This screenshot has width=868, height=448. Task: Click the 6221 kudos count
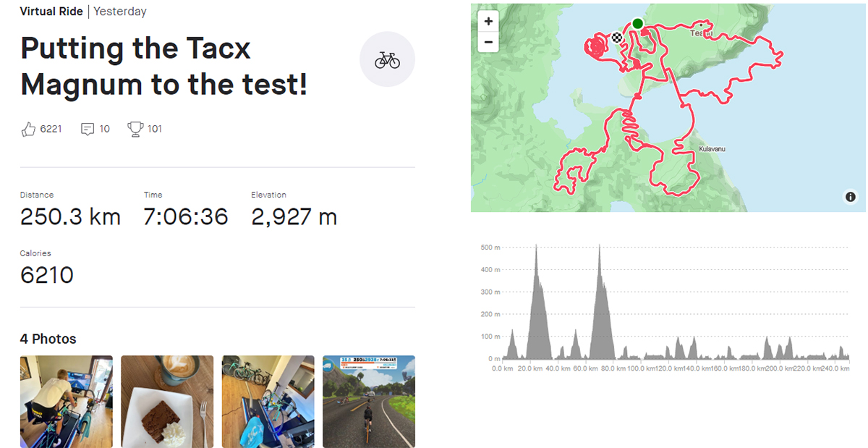tap(51, 130)
